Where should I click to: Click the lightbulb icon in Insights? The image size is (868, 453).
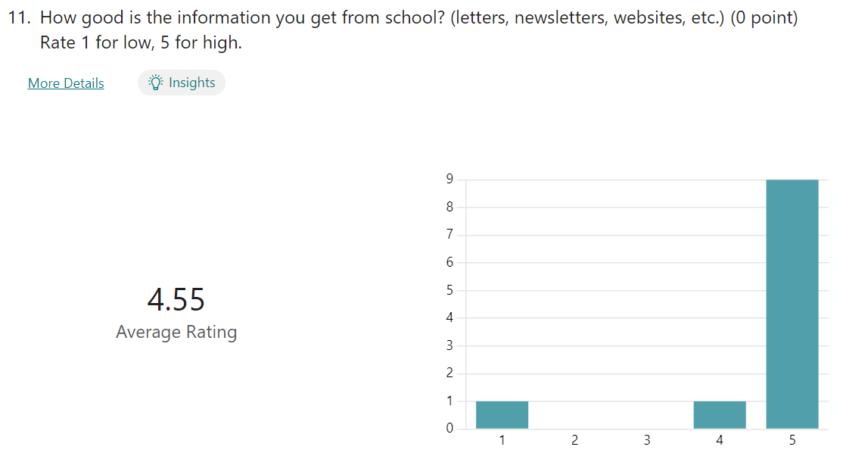pyautogui.click(x=156, y=83)
